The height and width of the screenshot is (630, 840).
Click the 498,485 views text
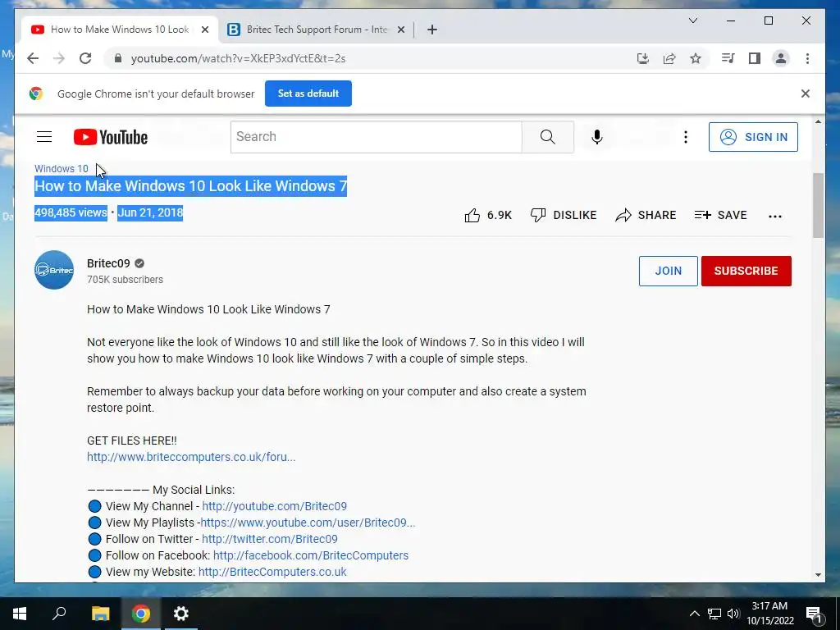click(x=71, y=212)
